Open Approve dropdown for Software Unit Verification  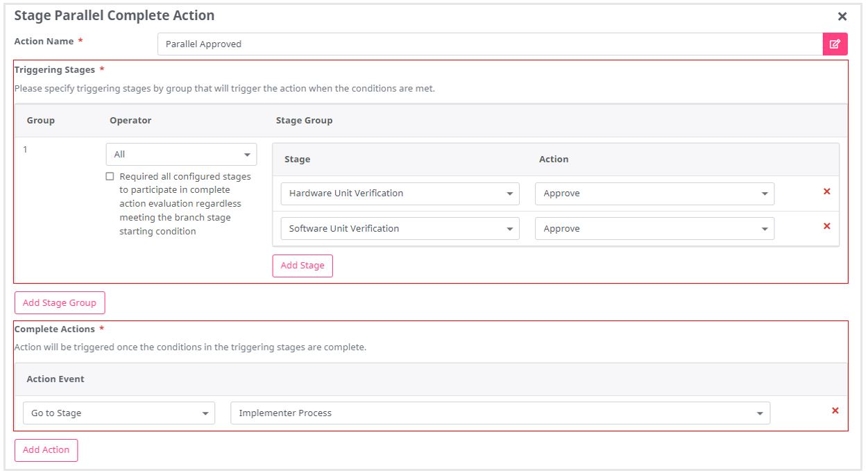pos(654,229)
